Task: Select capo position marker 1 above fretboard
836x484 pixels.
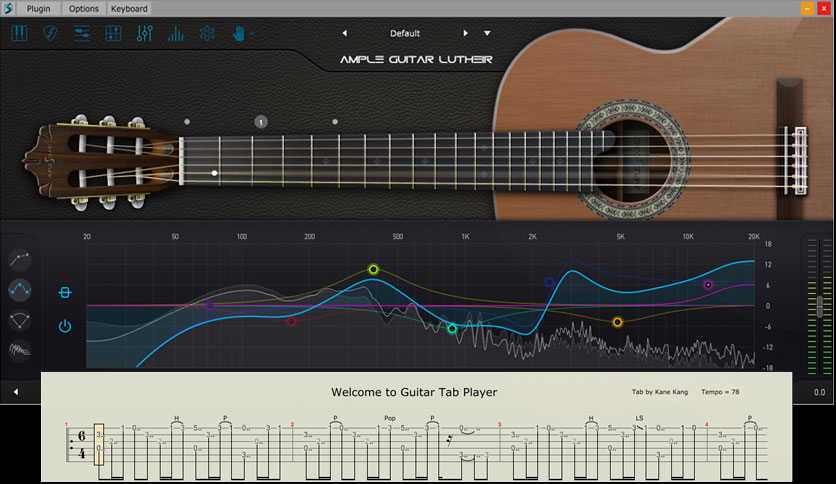Action: coord(261,122)
